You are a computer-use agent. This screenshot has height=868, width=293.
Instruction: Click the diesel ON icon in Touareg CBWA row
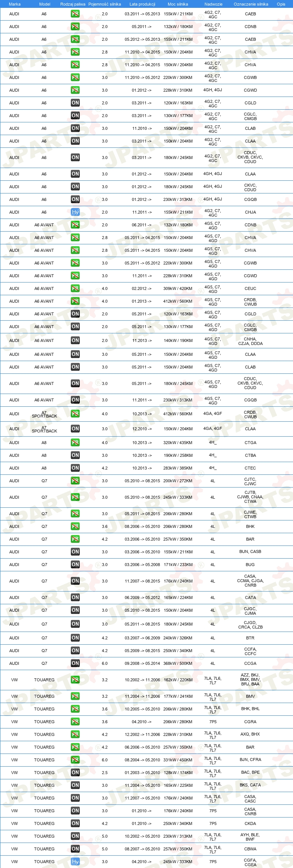[75, 849]
